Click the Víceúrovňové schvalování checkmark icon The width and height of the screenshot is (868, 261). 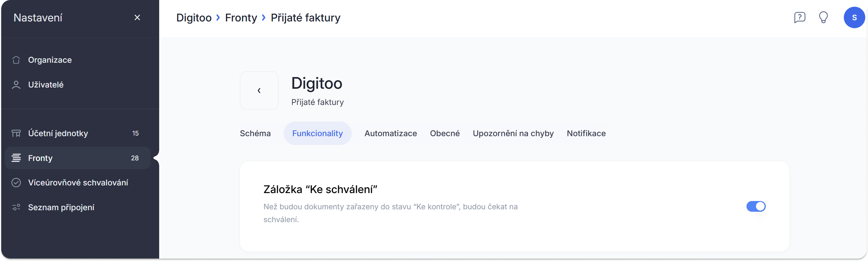click(x=16, y=183)
